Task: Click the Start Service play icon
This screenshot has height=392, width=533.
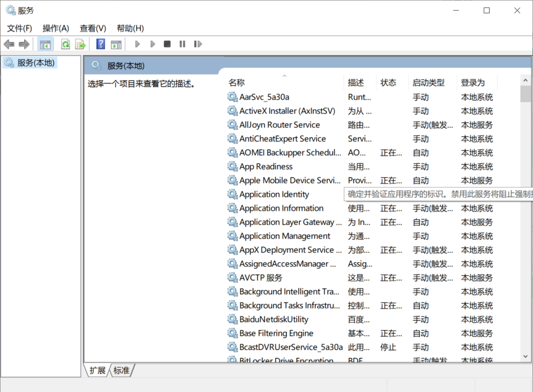Action: (x=137, y=44)
